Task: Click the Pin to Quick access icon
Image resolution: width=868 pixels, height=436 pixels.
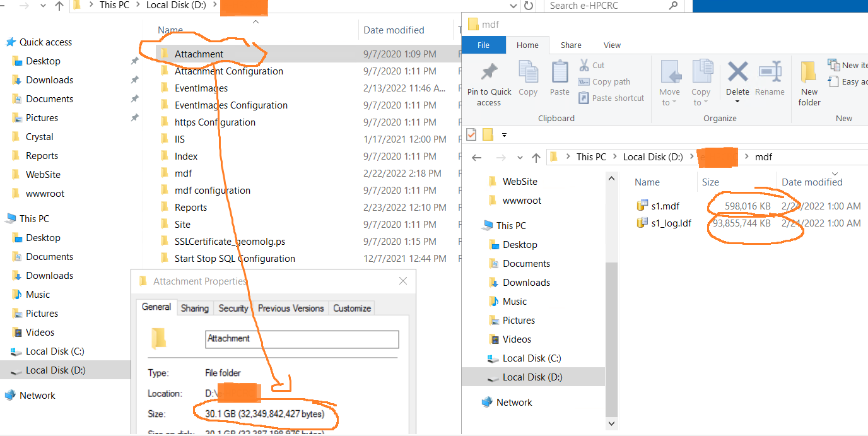Action: tap(489, 73)
